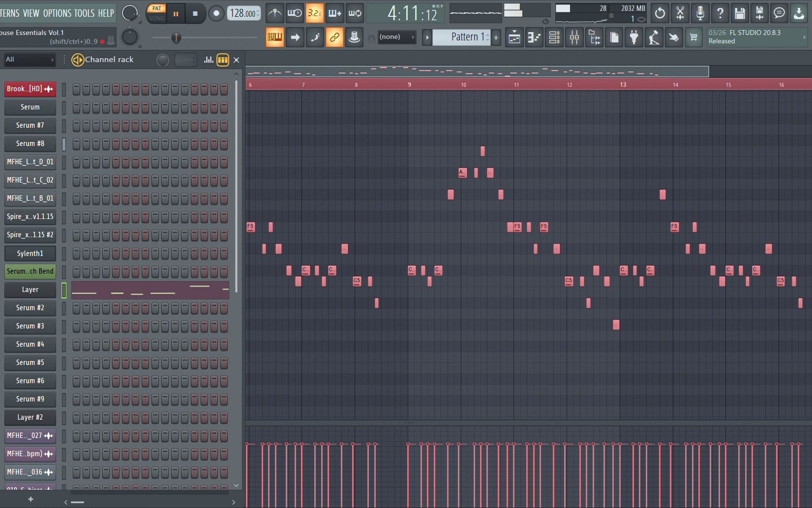Click the auto scrolling arrow icon
812x508 pixels.
tap(295, 37)
